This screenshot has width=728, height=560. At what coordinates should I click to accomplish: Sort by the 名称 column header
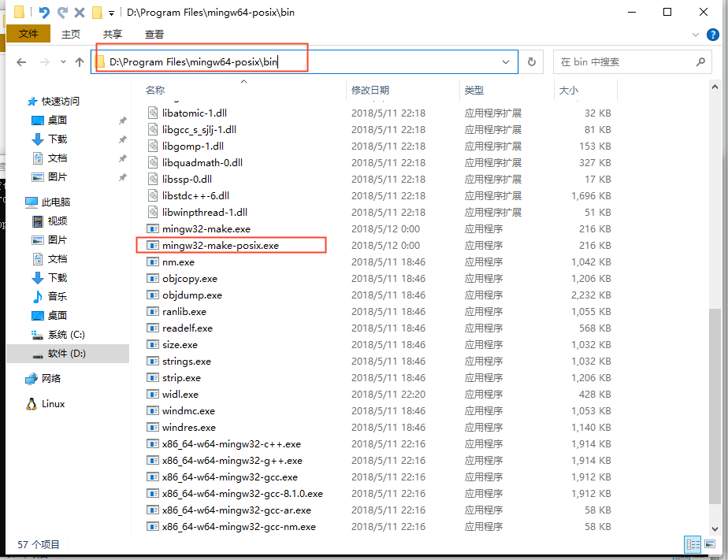155,90
